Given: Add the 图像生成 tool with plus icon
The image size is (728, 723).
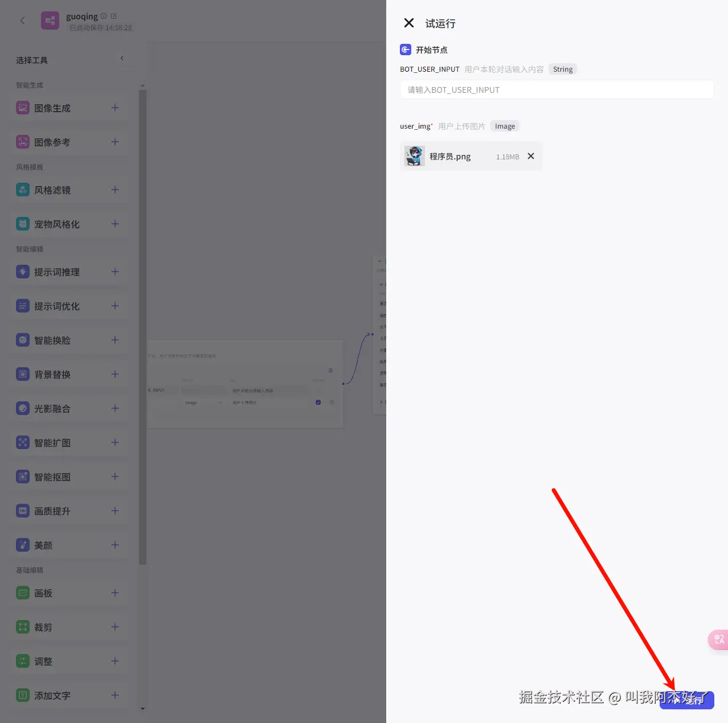Looking at the screenshot, I should pos(115,108).
